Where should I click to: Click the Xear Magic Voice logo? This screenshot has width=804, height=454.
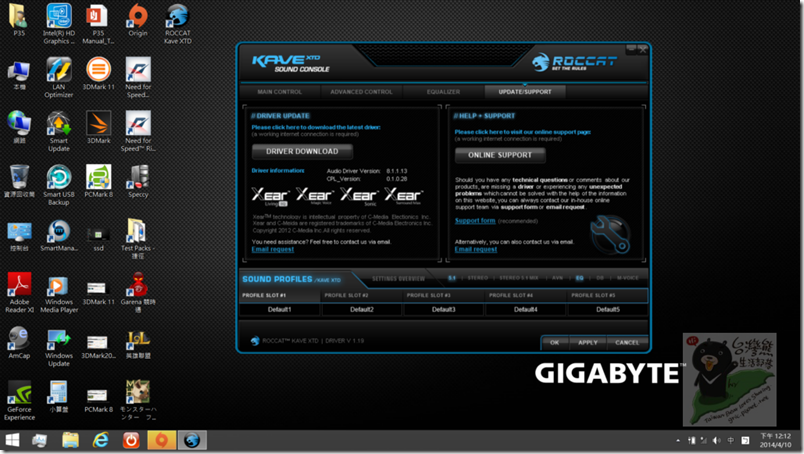click(315, 196)
